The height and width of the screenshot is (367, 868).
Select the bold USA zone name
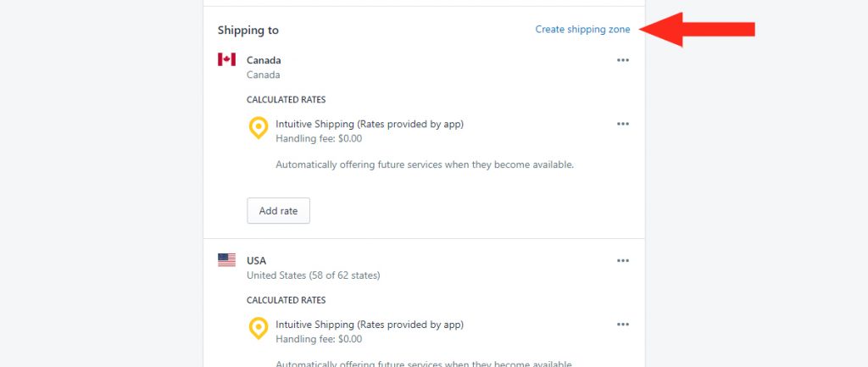(x=256, y=261)
